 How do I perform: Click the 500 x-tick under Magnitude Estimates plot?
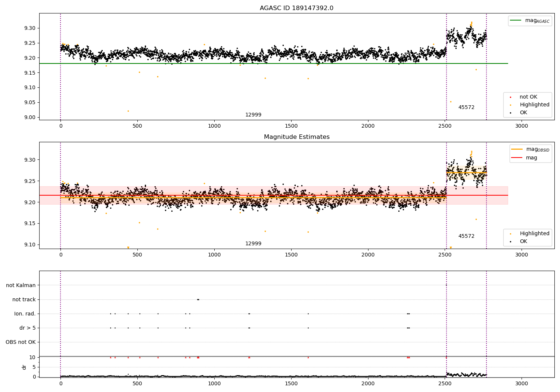(x=137, y=255)
